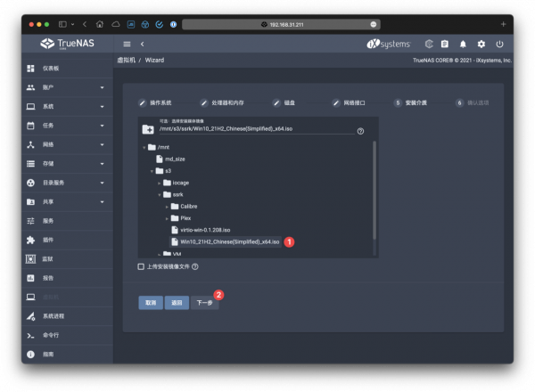
Task: Go to the CPU and Memory step
Action: [x=222, y=103]
